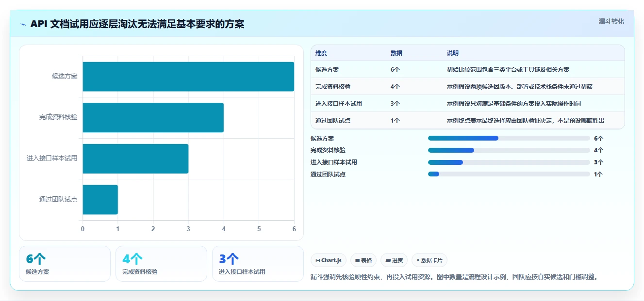Click the 数据 column header
Viewport: 644px width, 301px height.
(x=396, y=53)
